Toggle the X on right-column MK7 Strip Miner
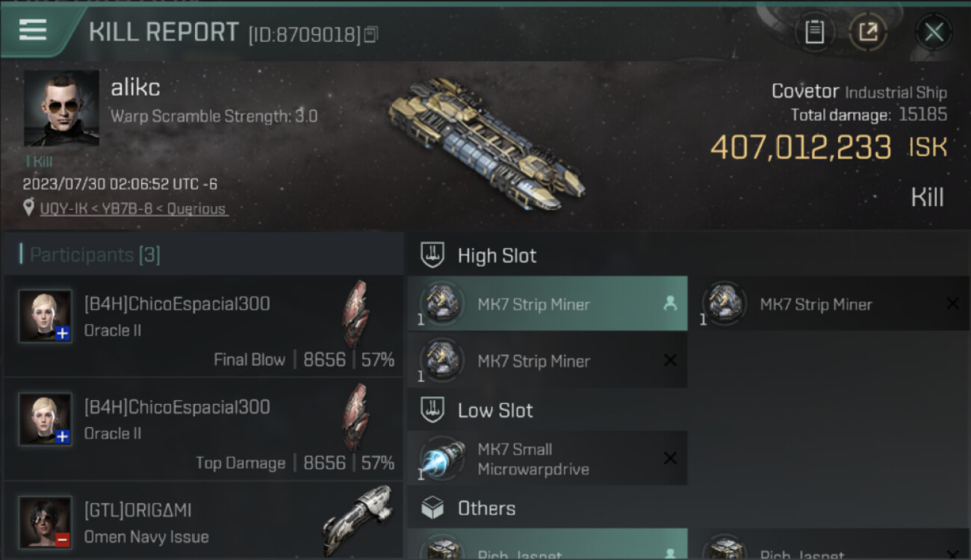 952,304
